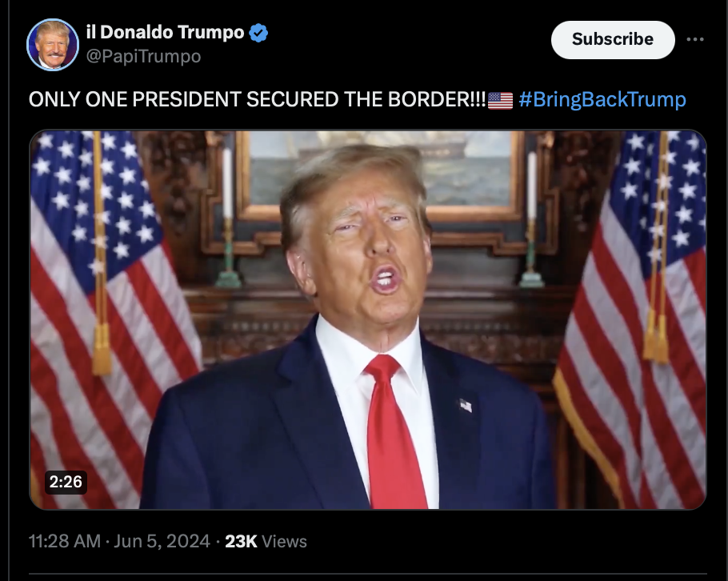The width and height of the screenshot is (728, 581).
Task: Click the word BORDER in the tweet text
Action: [430, 99]
